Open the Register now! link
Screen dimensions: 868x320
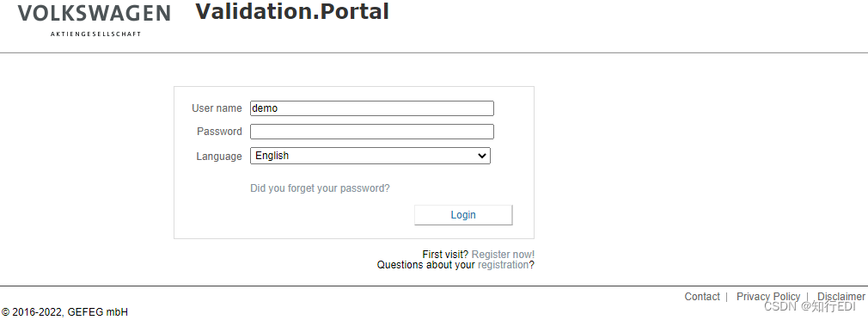point(504,255)
